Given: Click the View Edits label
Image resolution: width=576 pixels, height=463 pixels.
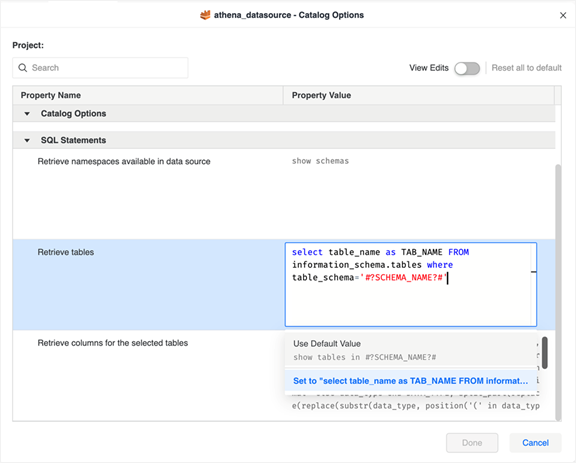Looking at the screenshot, I should click(x=429, y=68).
